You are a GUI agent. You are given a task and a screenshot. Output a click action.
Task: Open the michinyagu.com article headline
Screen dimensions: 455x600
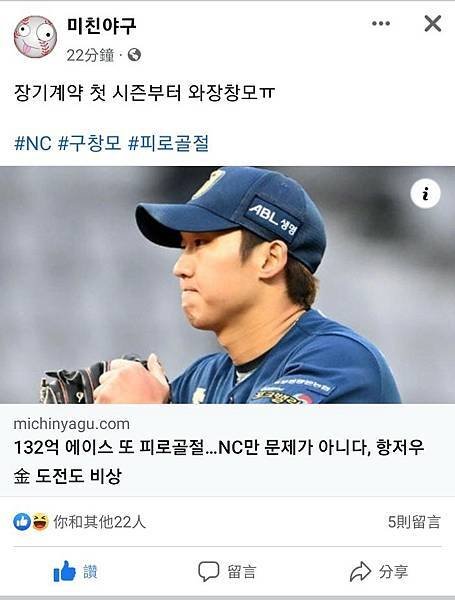tap(219, 461)
